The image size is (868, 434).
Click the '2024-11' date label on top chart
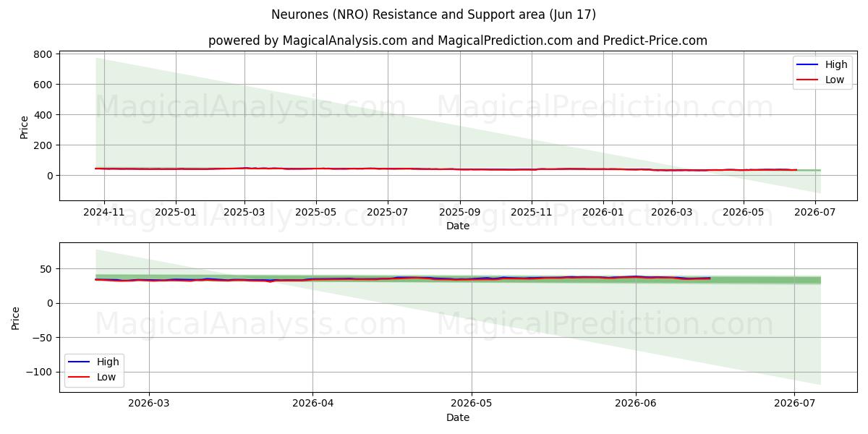(x=104, y=213)
